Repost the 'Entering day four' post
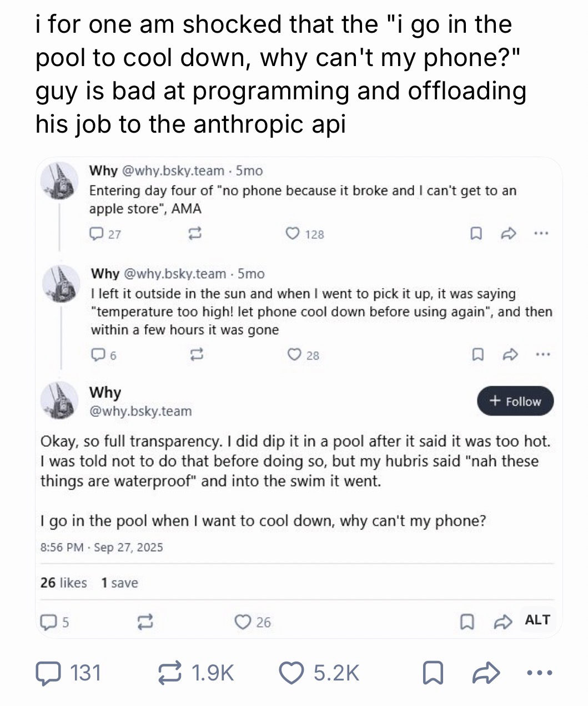588x706 pixels. (194, 234)
